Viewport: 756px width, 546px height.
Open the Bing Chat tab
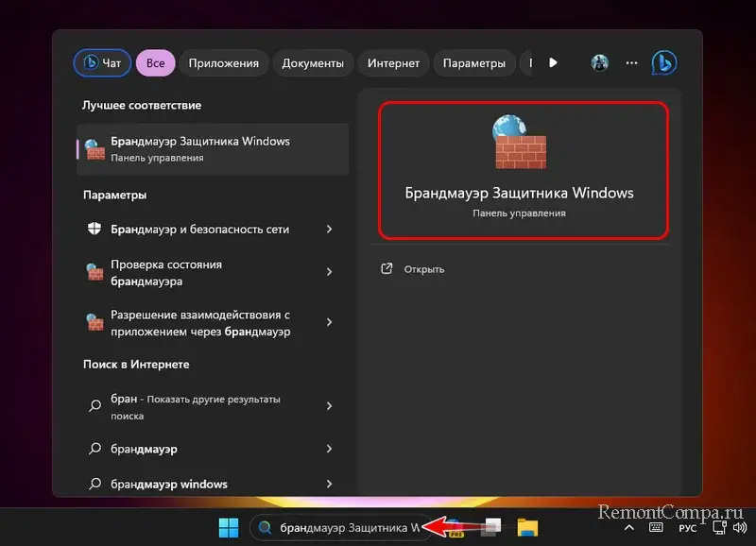point(102,63)
